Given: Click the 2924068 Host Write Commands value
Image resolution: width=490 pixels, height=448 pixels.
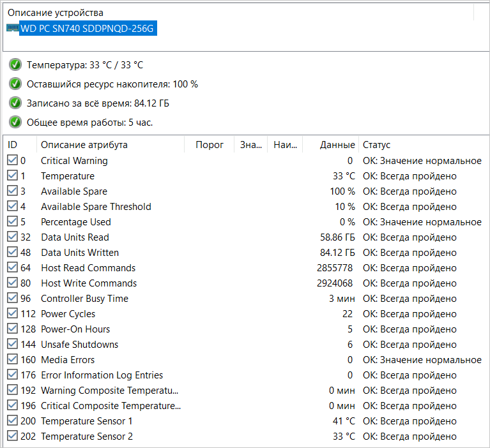Looking at the screenshot, I should (x=335, y=283).
